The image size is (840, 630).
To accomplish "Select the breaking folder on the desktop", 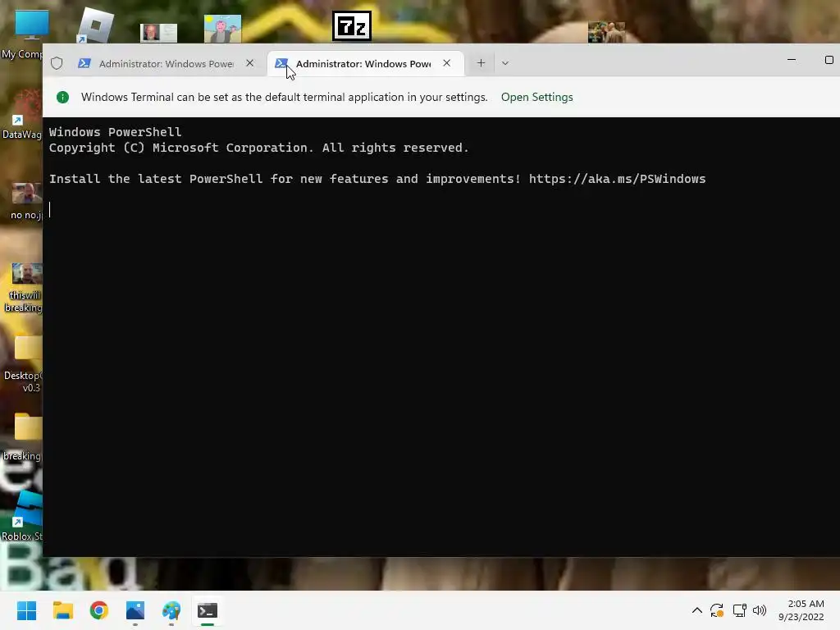I will coord(24,436).
